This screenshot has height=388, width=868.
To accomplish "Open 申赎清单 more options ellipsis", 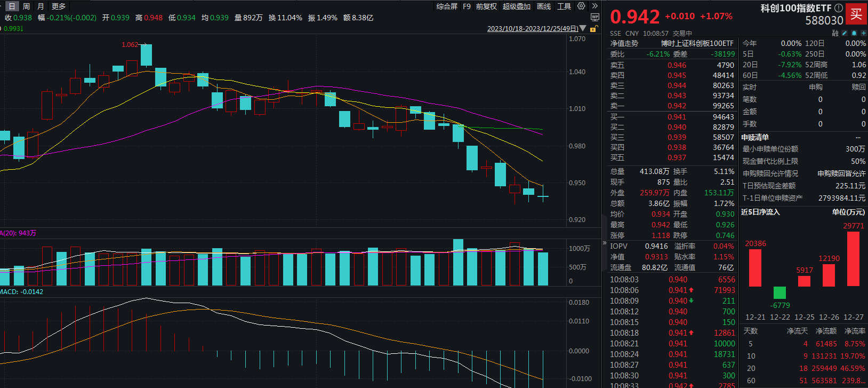I will 858,138.
